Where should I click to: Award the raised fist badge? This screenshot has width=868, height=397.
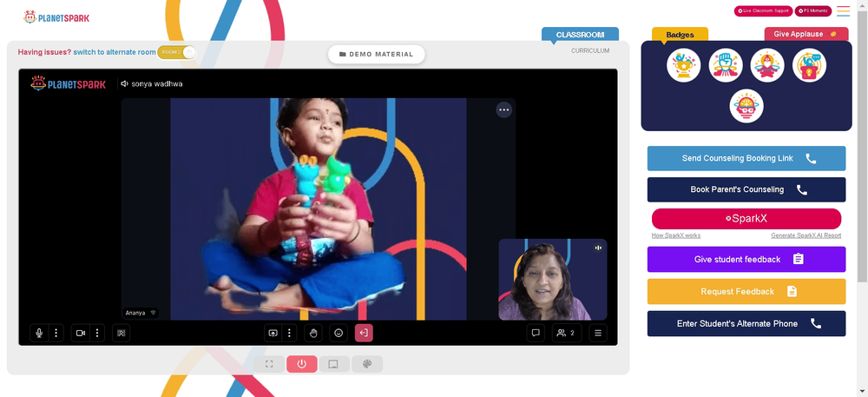(726, 65)
